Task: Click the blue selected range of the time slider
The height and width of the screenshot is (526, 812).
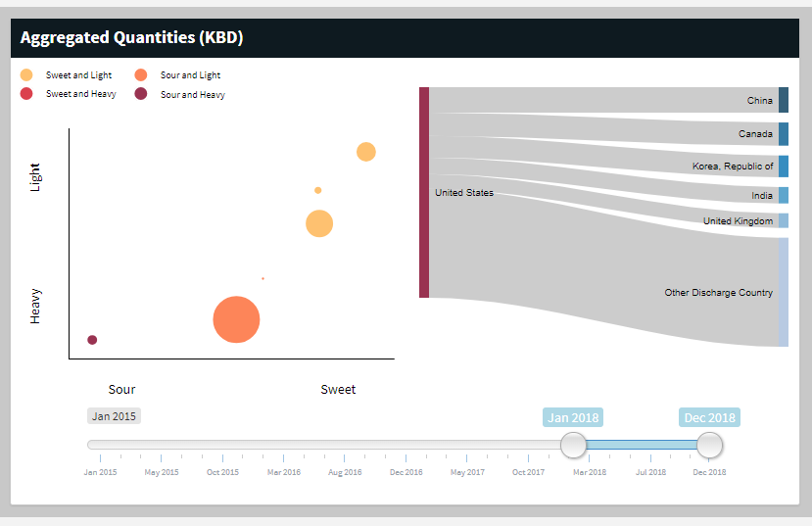Action: coord(642,445)
